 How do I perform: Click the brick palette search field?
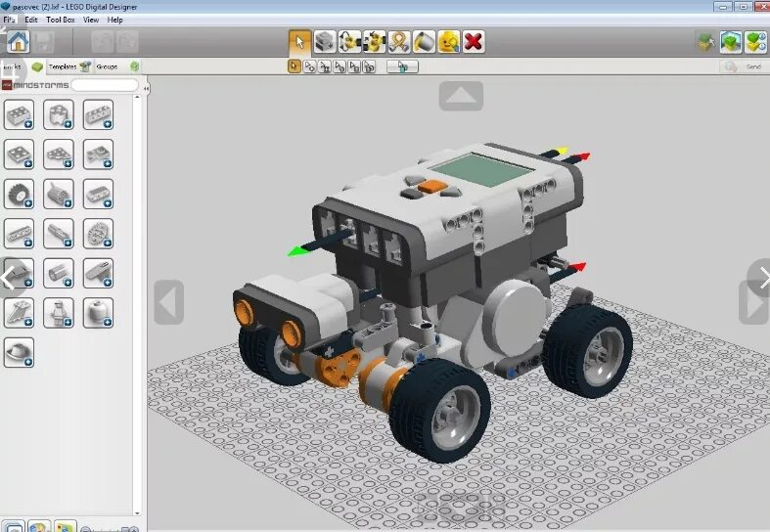pyautogui.click(x=105, y=85)
